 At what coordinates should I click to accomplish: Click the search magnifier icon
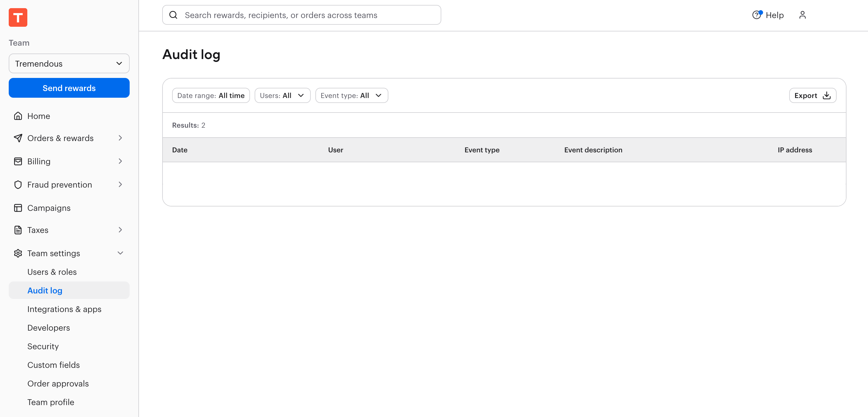coord(173,15)
